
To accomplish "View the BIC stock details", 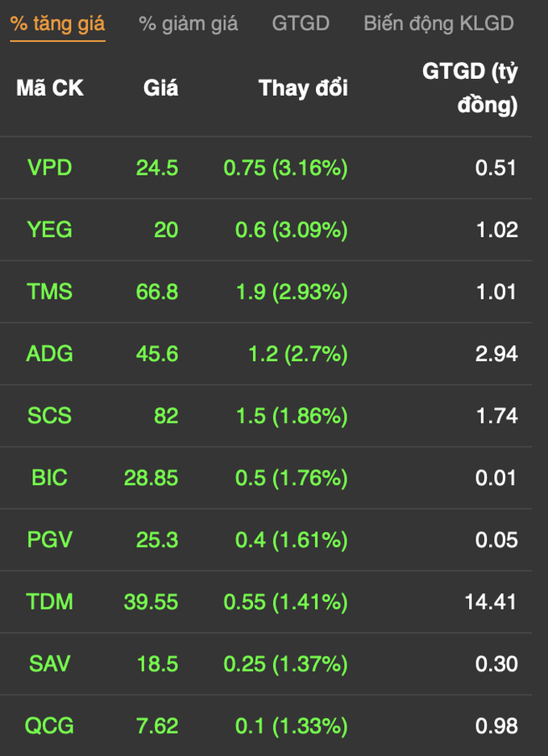I will [50, 478].
